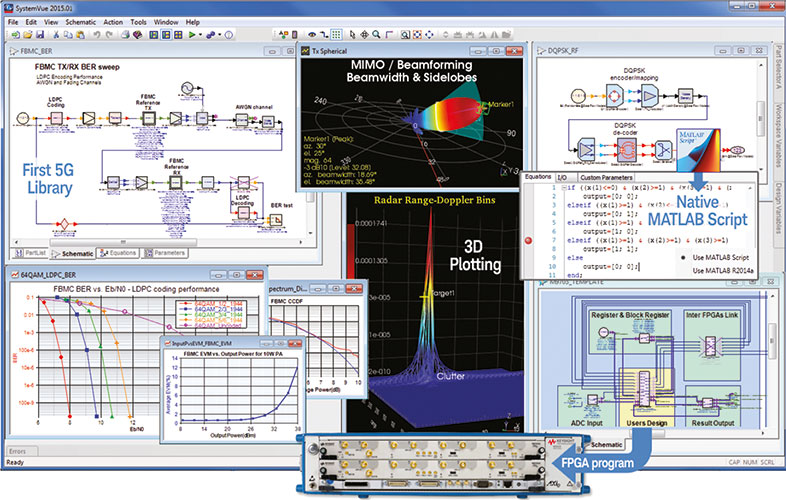
Task: Click the Copy toolbar icon
Action: [x=68, y=35]
